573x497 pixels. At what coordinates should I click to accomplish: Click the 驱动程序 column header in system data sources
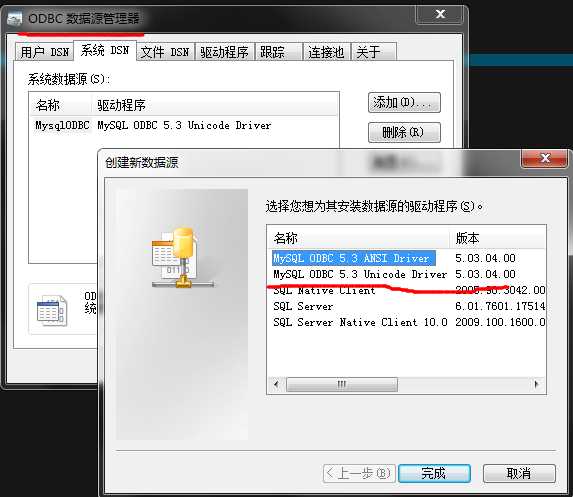point(215,105)
